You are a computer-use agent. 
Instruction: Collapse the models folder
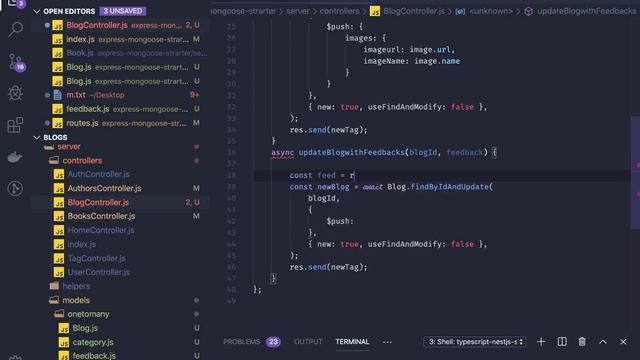(x=76, y=300)
